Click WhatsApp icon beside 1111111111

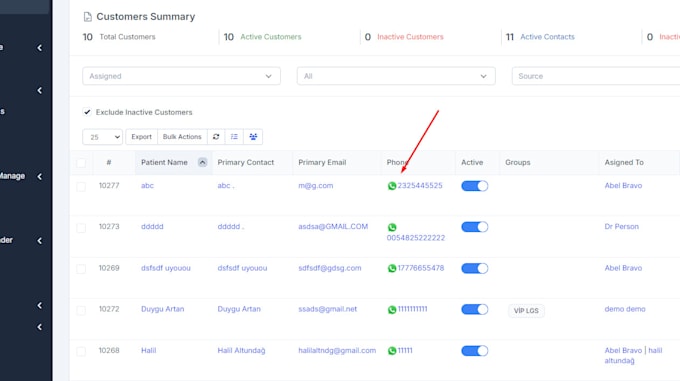point(392,309)
